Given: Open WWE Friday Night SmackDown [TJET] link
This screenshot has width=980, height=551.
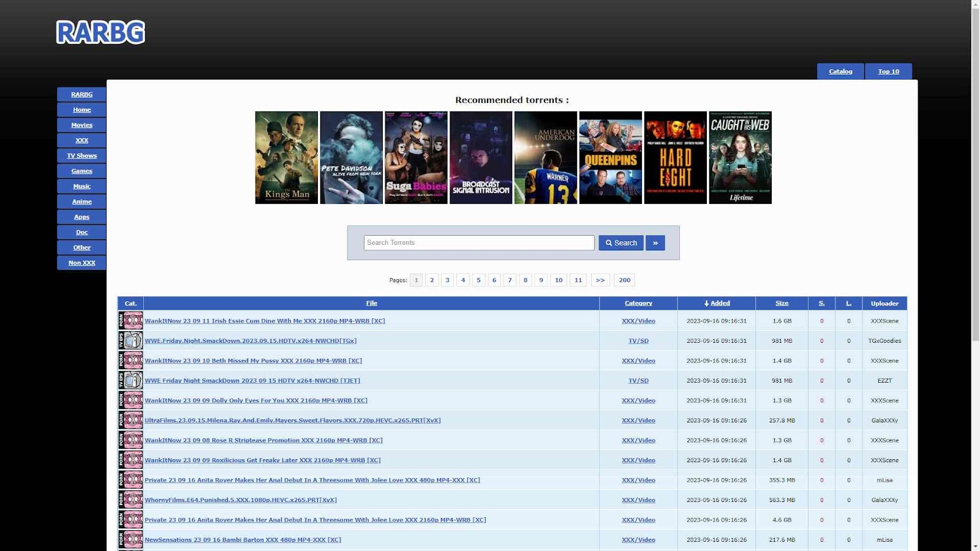Looking at the screenshot, I should click(252, 381).
